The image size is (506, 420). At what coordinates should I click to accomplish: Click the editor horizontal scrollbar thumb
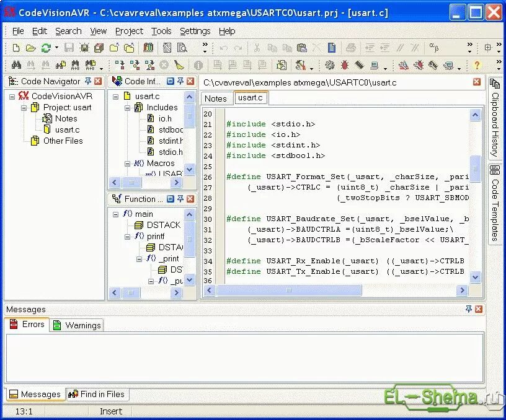pos(289,290)
